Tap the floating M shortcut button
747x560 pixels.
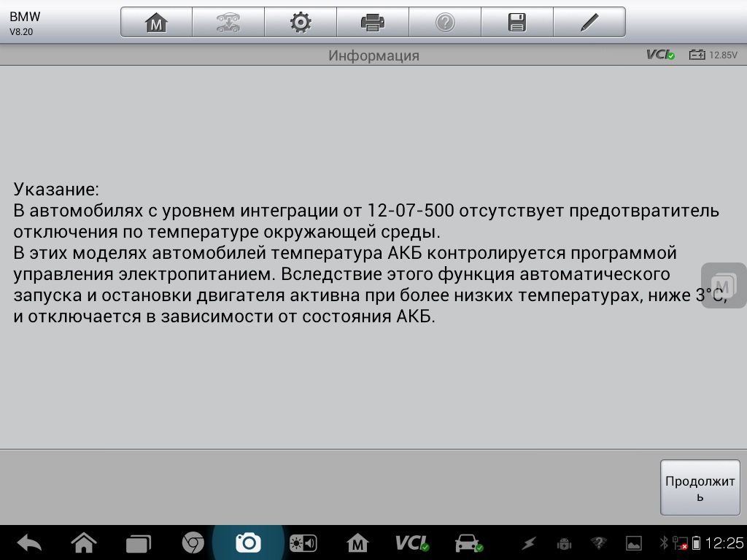click(x=723, y=285)
